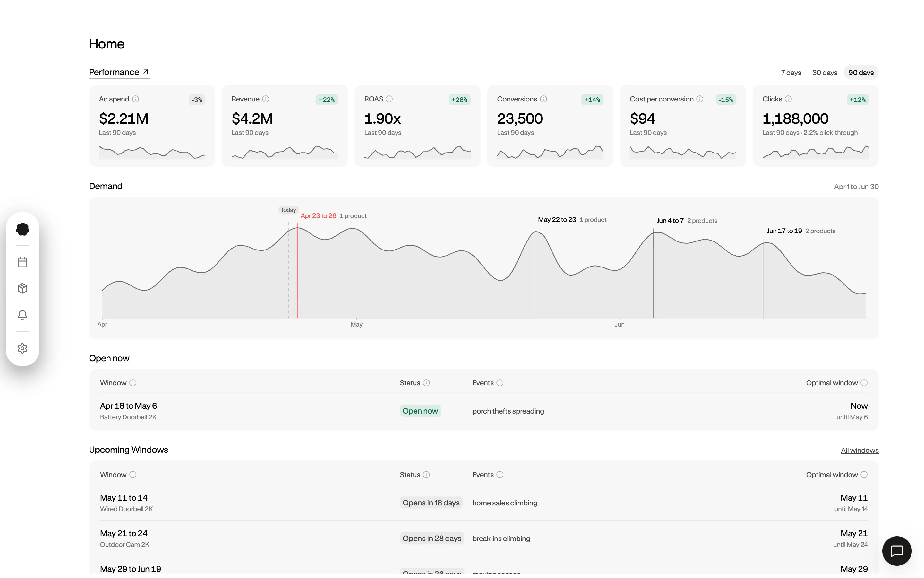Open the All windows link

[860, 450]
